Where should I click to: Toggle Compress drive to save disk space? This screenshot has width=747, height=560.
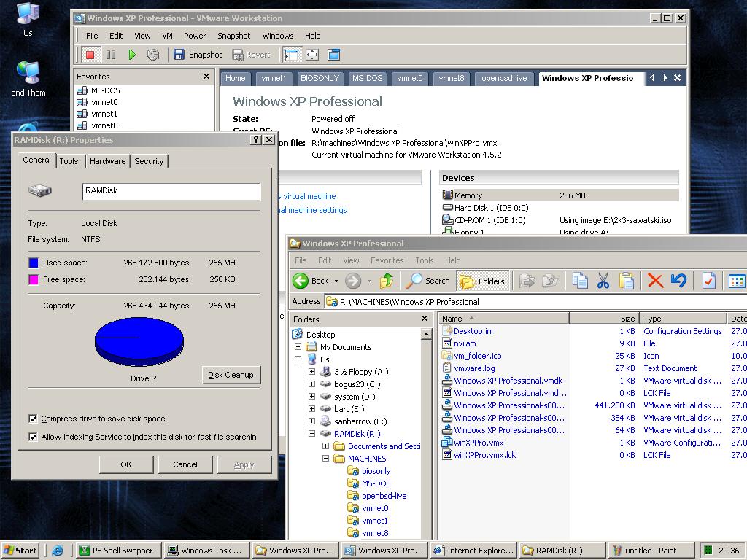(x=33, y=419)
